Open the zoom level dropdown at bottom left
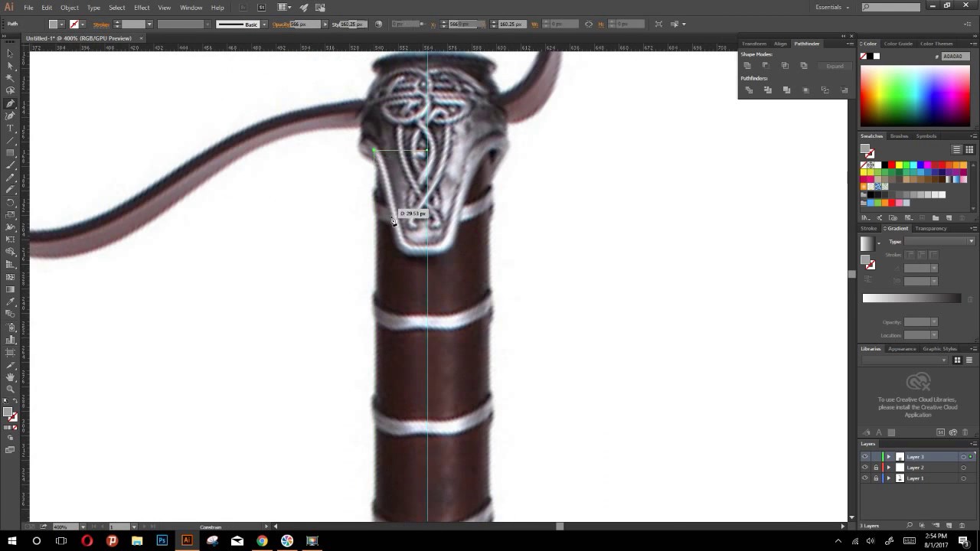 click(x=83, y=527)
